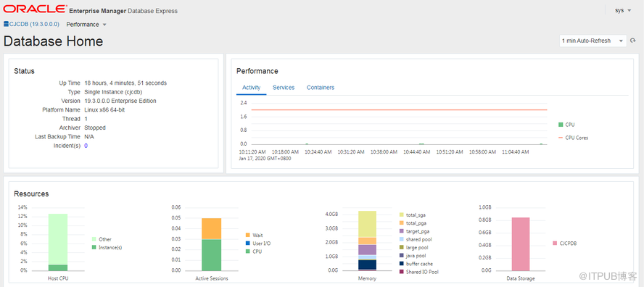The width and height of the screenshot is (644, 287).
Task: Click the buffer cache legend swatch
Action: click(401, 264)
